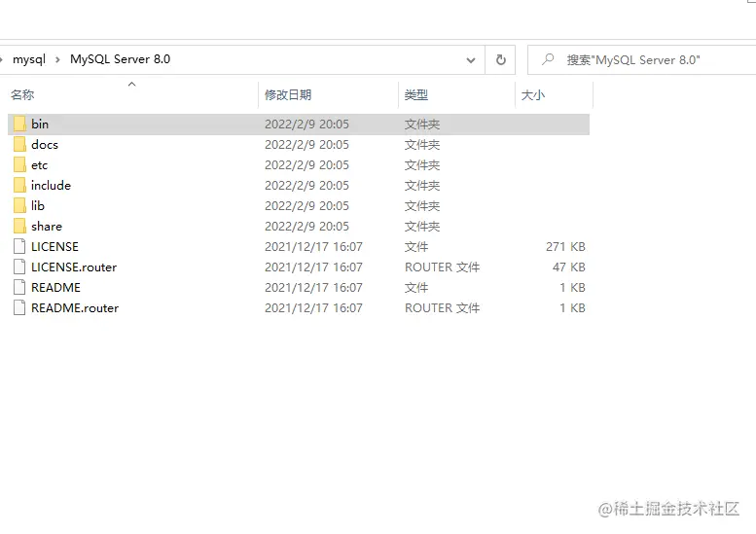Click the LICENSE file icon
Viewport: 756px width, 534px height.
(x=19, y=246)
